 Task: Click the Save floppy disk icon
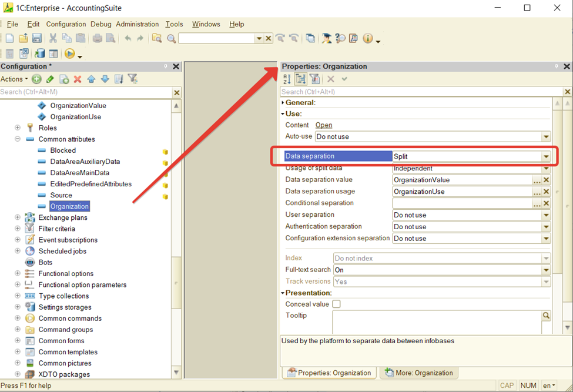36,39
